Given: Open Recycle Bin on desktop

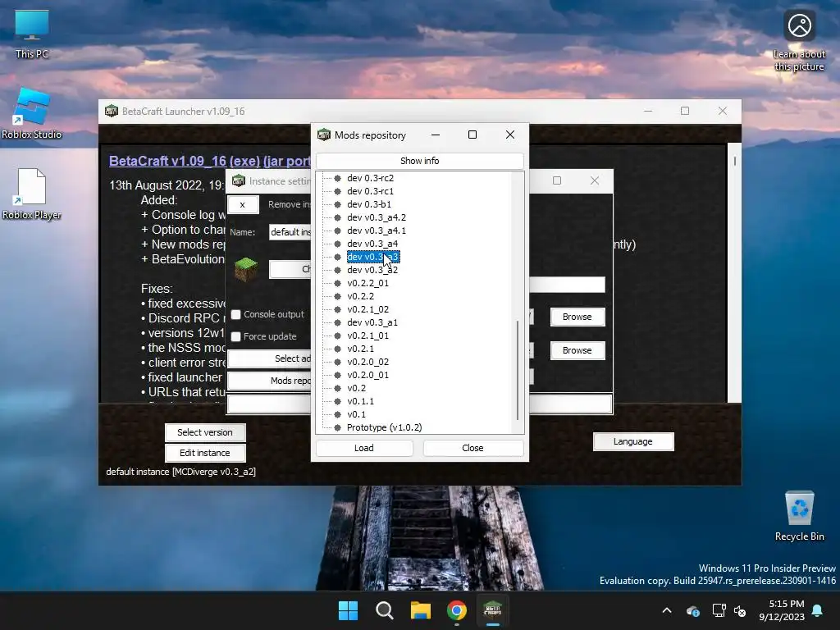Looking at the screenshot, I should coord(799,515).
